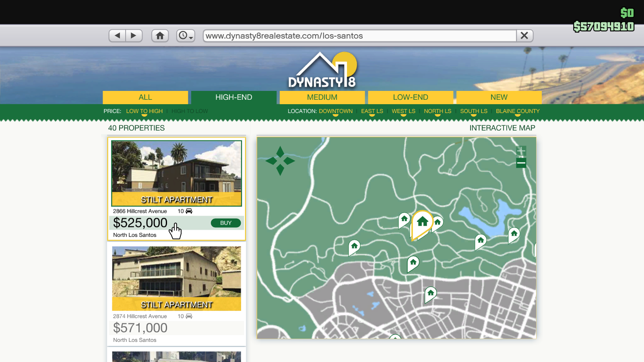This screenshot has height=362, width=644.
Task: Zoom in the map with plus button
Action: click(521, 151)
